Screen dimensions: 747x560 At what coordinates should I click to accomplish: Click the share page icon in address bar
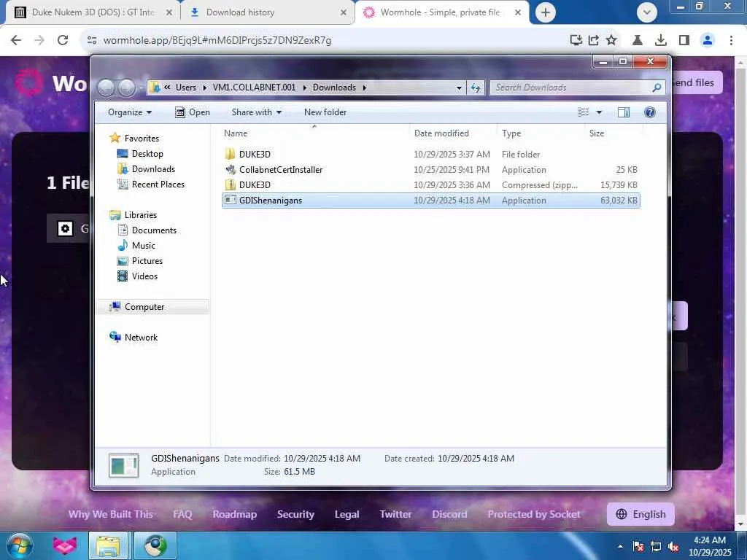[594, 41]
